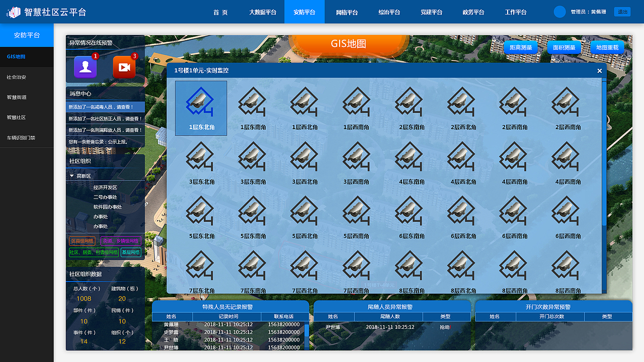Select the 史梦露 alarm record row

click(x=228, y=332)
